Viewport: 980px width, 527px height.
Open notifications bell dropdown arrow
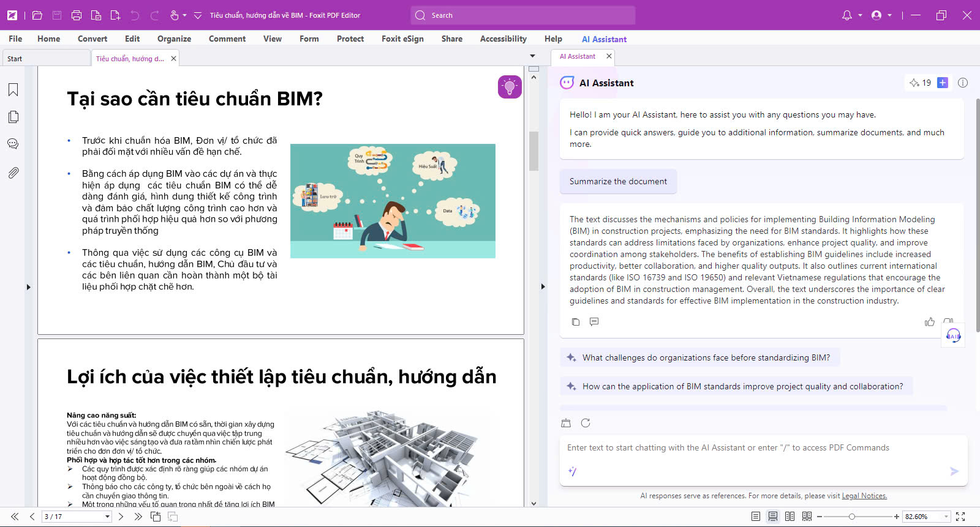click(x=860, y=15)
